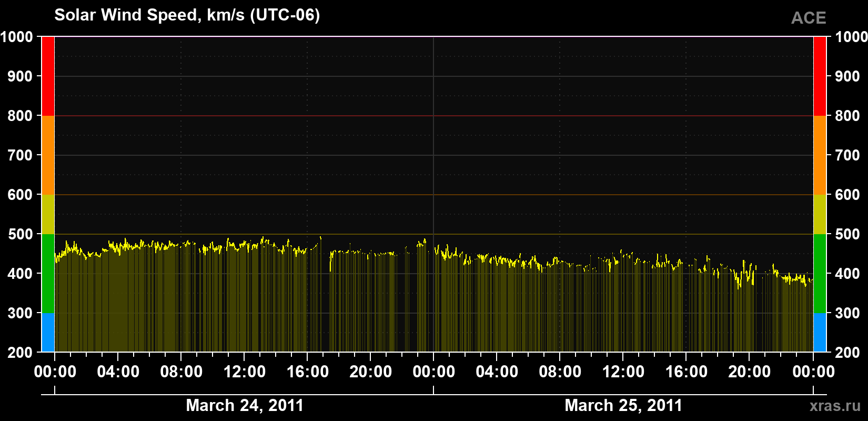
Task: Click the "12:00" time label under March 25
Action: click(x=623, y=372)
